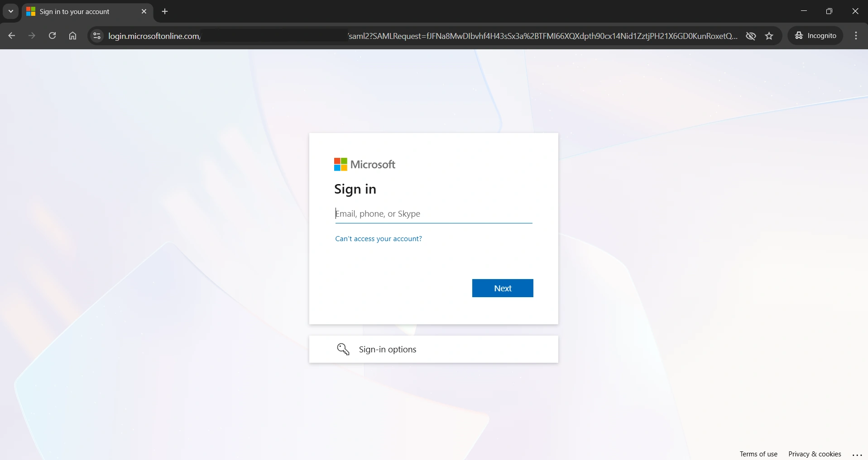The image size is (868, 460).
Task: Click the footer ellipsis for more options
Action: (857, 455)
